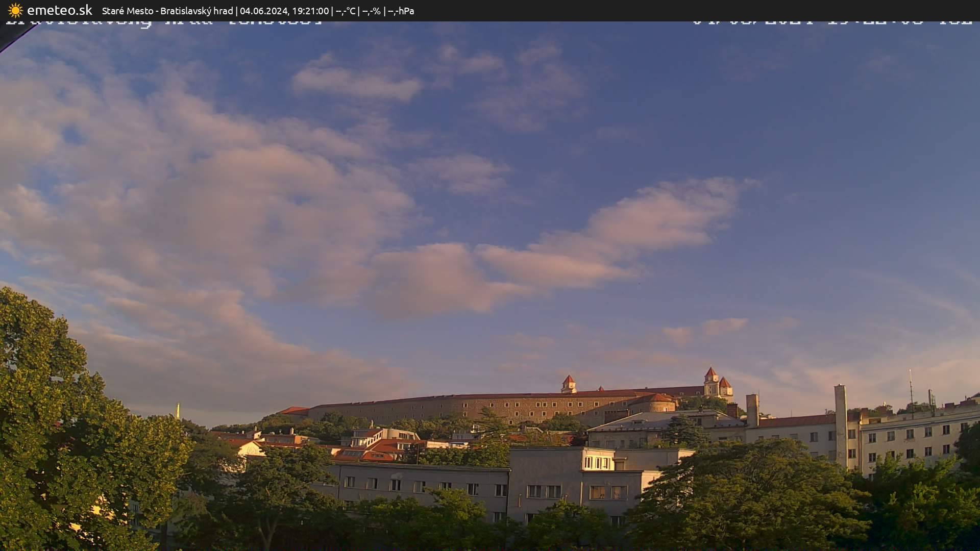This screenshot has height=551, width=980.
Task: Open the emeteo.sk homepage link
Action: 60,10
